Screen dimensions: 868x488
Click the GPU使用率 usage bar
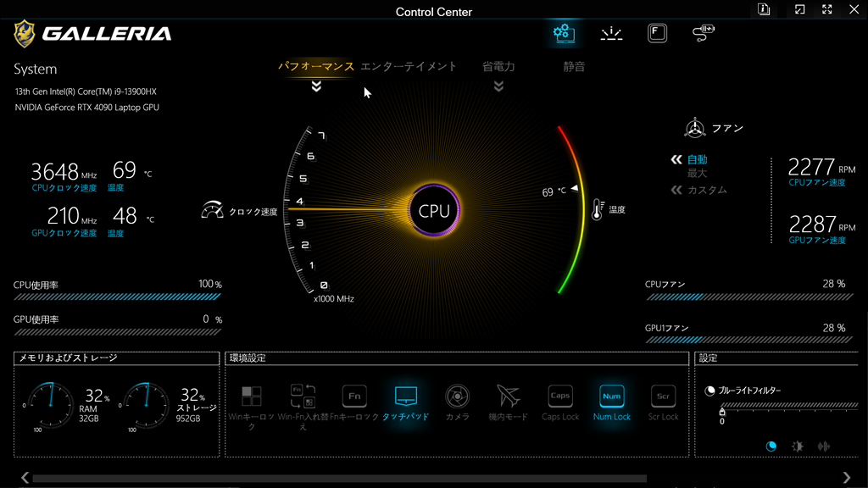117,332
